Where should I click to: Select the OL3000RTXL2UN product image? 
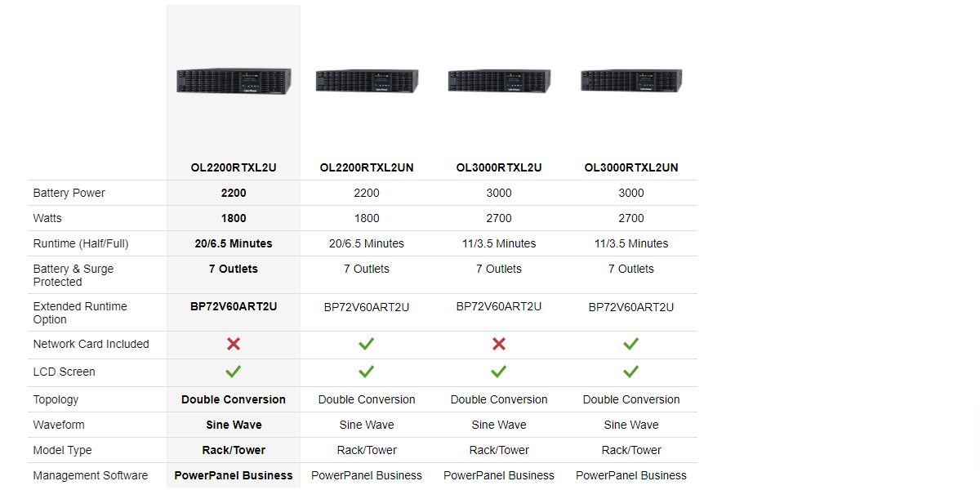[x=631, y=81]
